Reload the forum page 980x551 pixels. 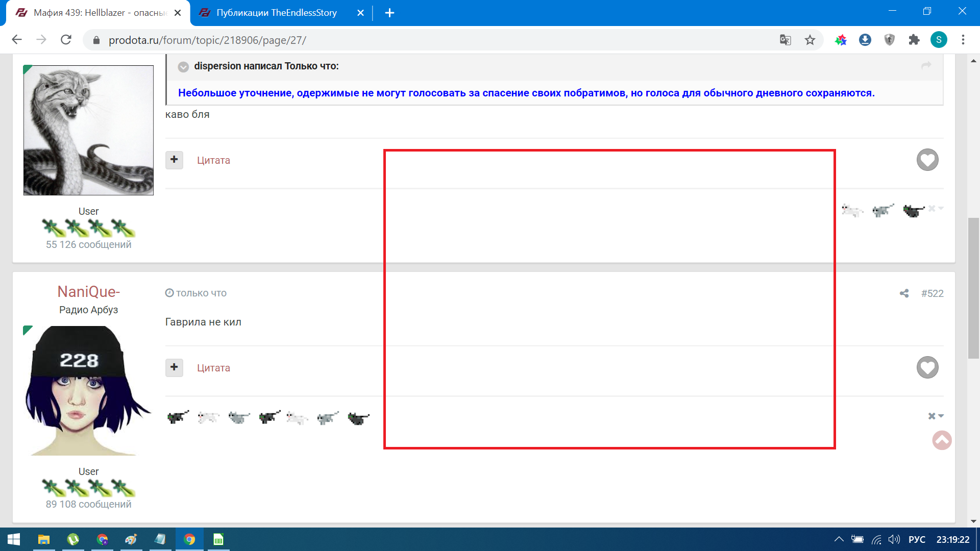pyautogui.click(x=66, y=40)
